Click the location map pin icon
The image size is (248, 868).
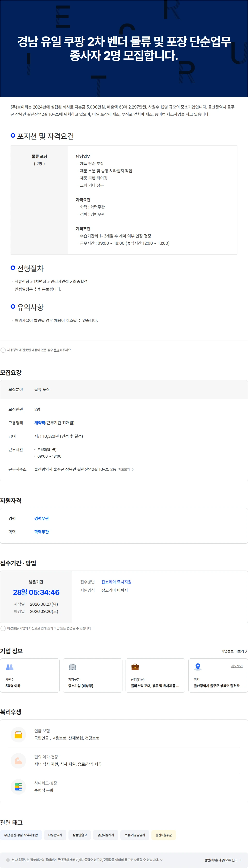(x=198, y=666)
